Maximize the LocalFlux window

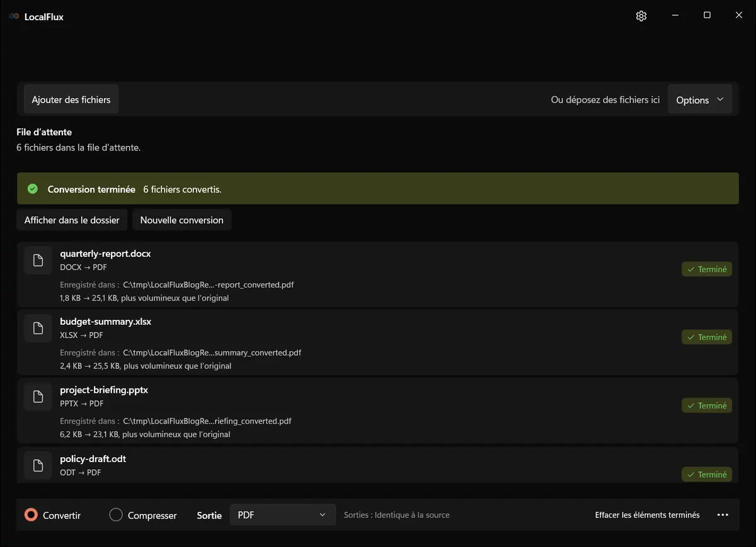707,16
